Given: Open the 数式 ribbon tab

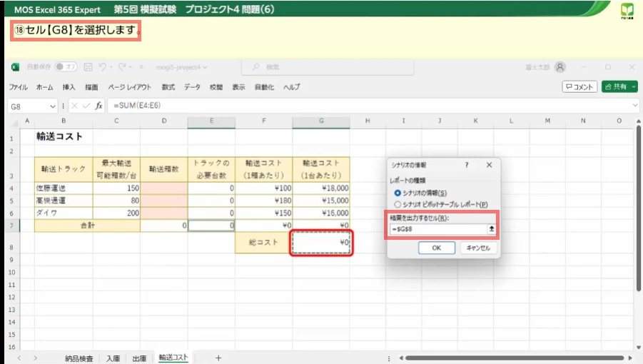Looking at the screenshot, I should 168,87.
